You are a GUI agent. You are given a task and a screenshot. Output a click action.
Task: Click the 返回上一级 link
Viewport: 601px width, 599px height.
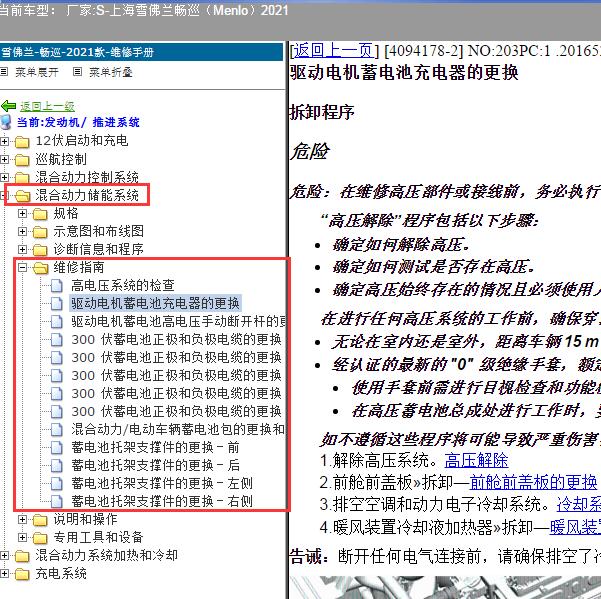click(47, 106)
